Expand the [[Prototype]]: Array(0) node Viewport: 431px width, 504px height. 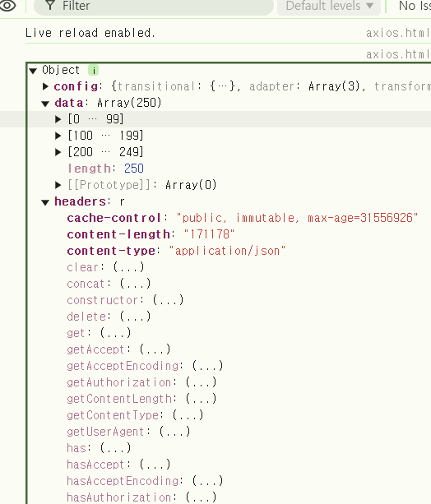(58, 185)
